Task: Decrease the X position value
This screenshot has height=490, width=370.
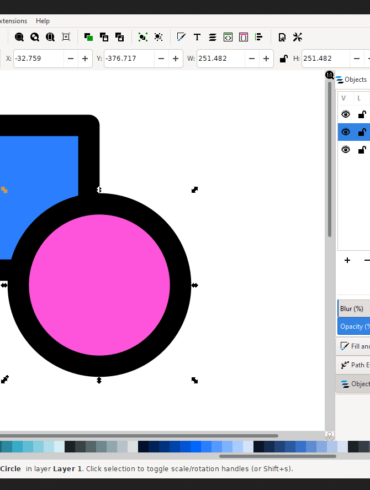Action: click(71, 59)
